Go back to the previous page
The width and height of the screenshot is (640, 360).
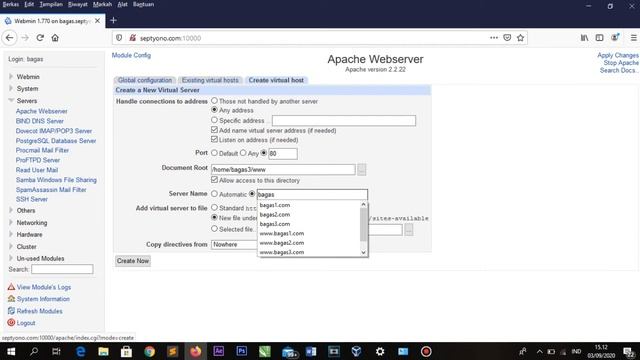coord(10,38)
